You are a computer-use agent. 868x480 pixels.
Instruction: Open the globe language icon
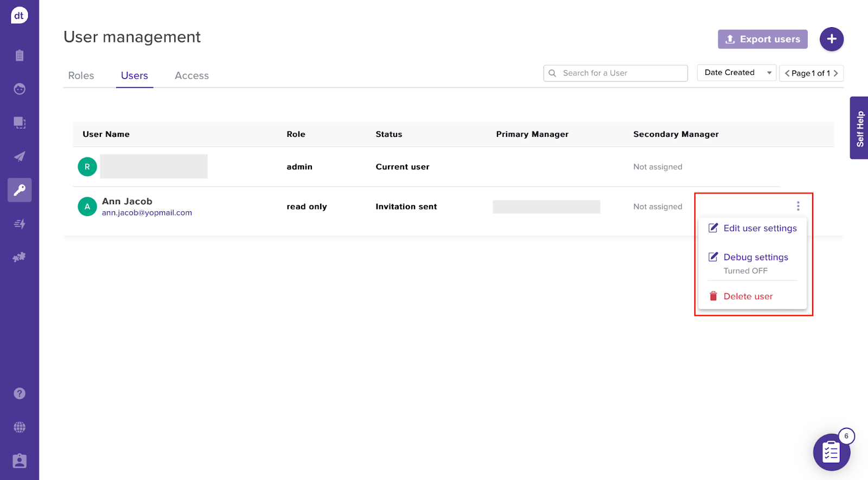coord(20,427)
